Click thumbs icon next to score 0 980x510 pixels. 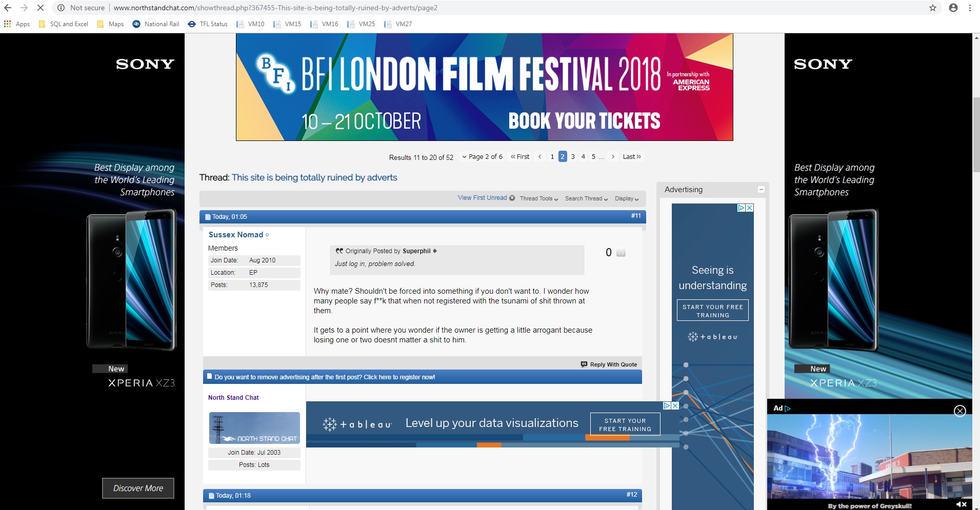(x=621, y=253)
